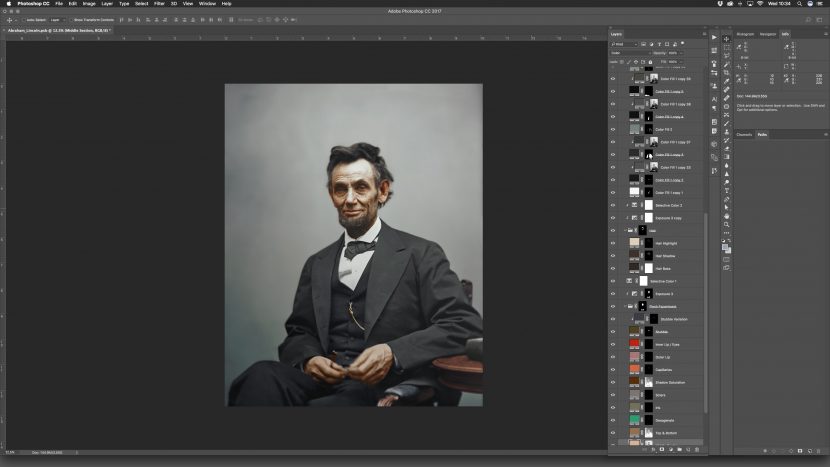The width and height of the screenshot is (830, 467).
Task: Hide the Color Fill 2 layer
Action: (x=613, y=130)
